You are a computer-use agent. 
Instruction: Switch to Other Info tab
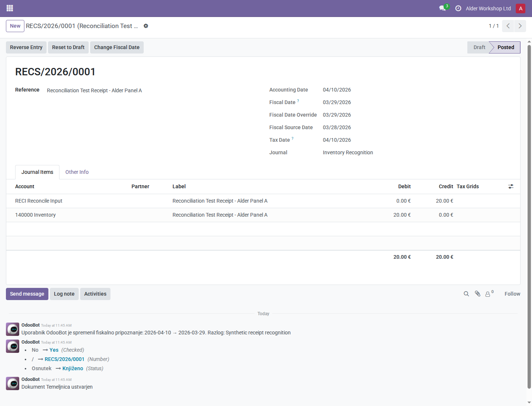coord(77,172)
